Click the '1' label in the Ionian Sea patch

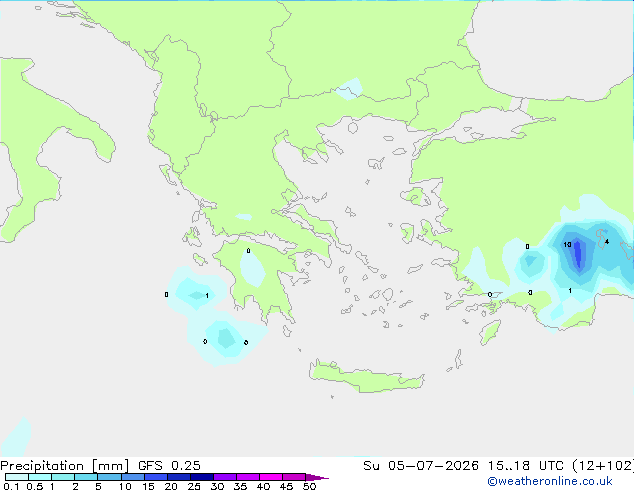pos(207,296)
